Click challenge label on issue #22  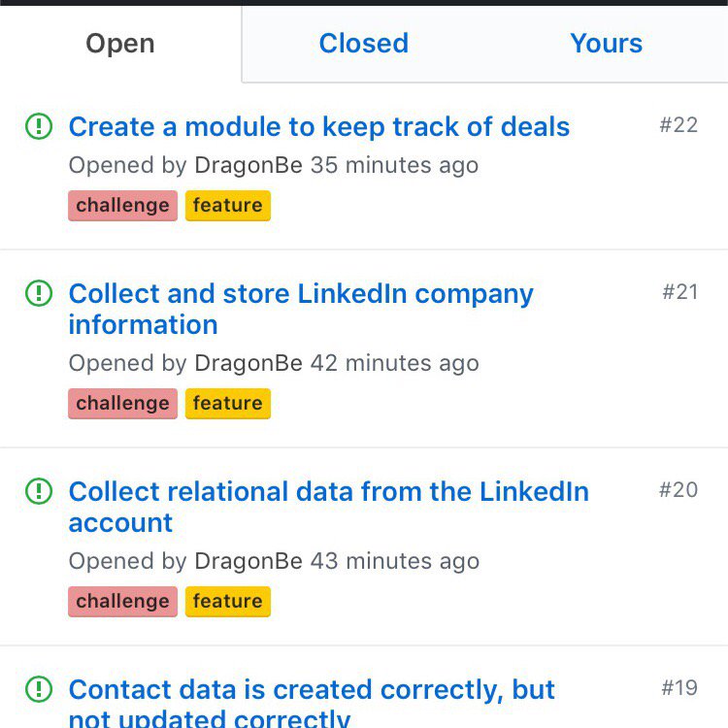(x=122, y=206)
